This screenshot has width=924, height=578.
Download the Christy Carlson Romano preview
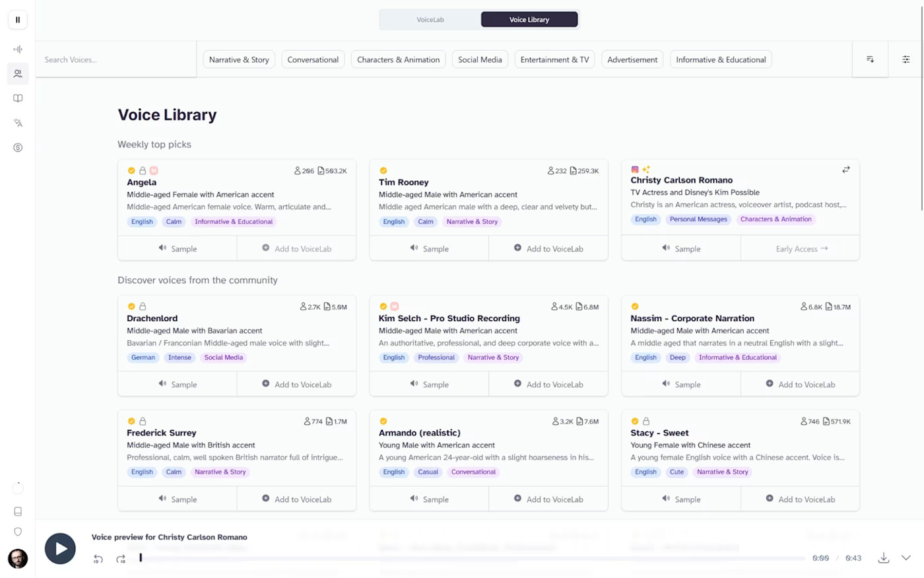click(883, 558)
